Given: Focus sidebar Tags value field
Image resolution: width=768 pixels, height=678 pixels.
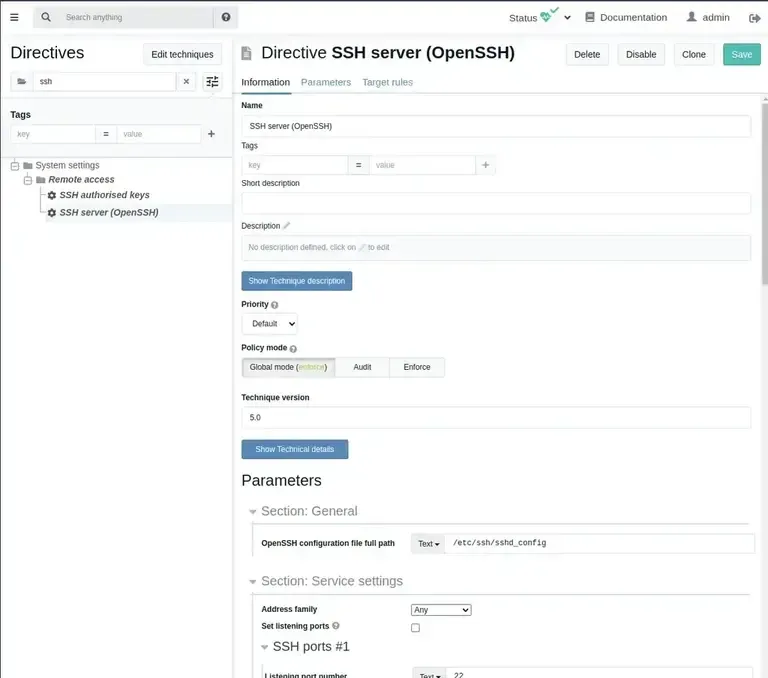Looking at the screenshot, I should pyautogui.click(x=159, y=134).
